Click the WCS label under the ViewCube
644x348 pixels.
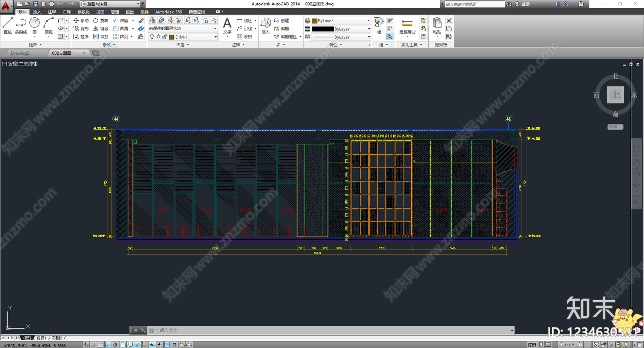click(x=615, y=127)
